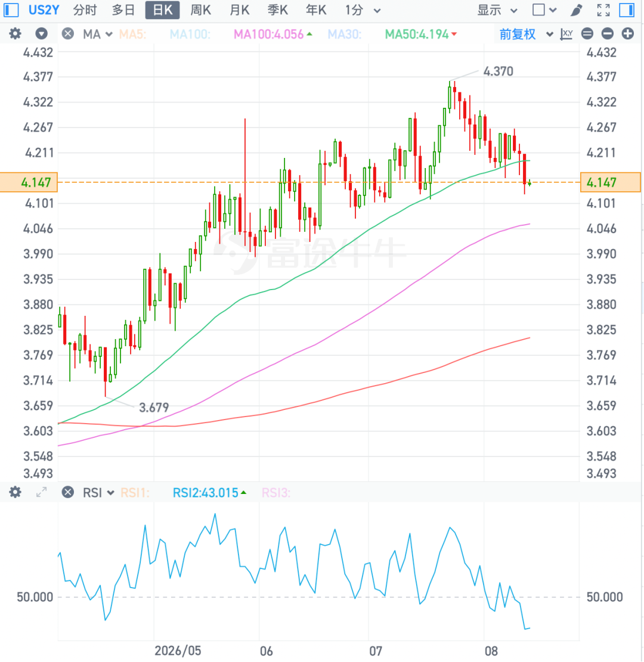644x662 pixels.
Task: Toggle the RSI1 line visibility
Action: [x=135, y=493]
